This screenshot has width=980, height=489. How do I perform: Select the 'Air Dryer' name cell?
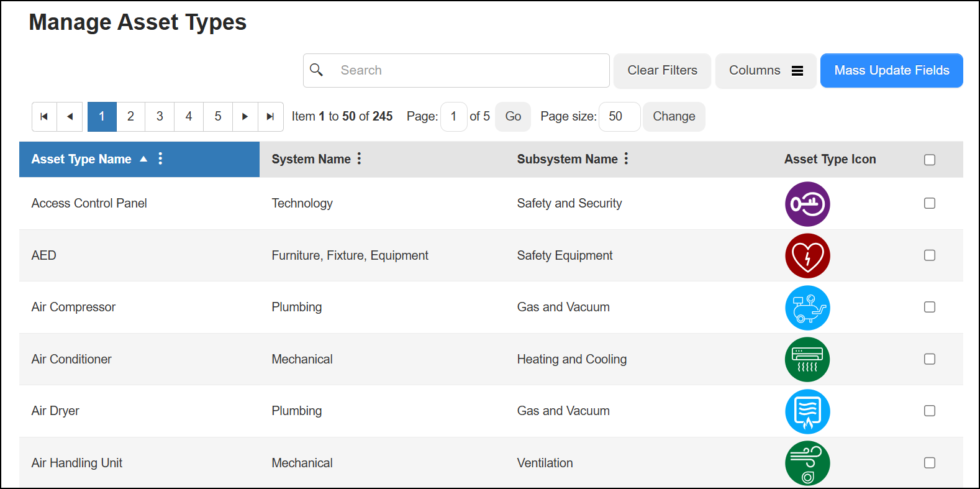pyautogui.click(x=55, y=411)
